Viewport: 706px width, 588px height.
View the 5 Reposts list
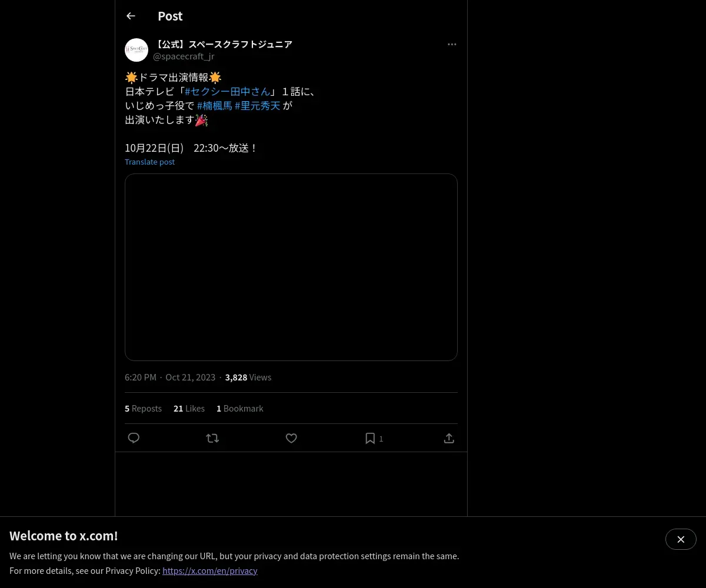(143, 408)
